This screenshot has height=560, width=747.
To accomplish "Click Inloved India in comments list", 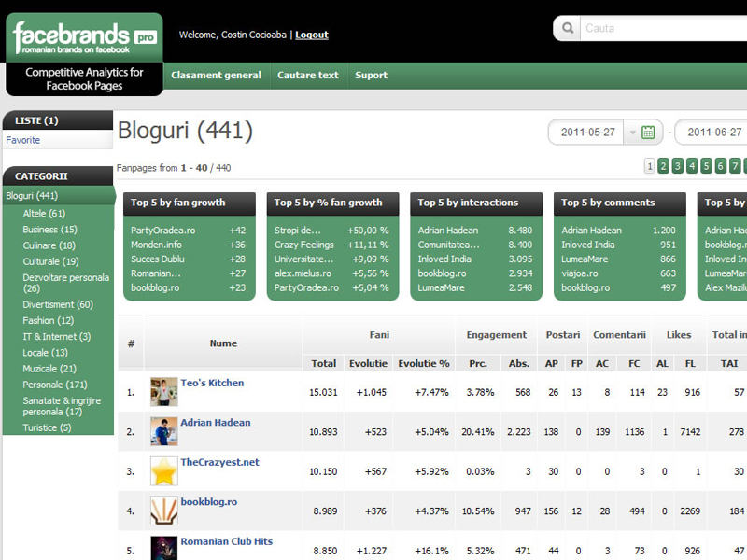I will click(x=588, y=245).
